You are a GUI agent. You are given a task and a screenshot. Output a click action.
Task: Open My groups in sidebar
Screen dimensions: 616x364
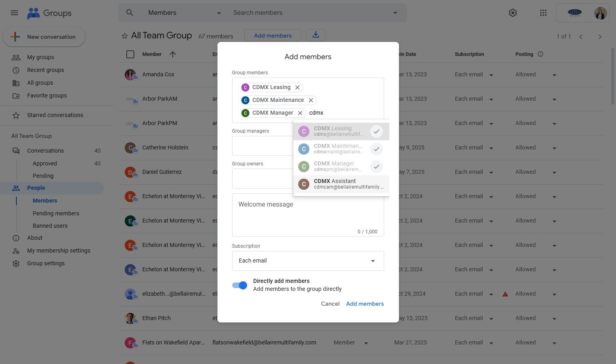tap(40, 57)
